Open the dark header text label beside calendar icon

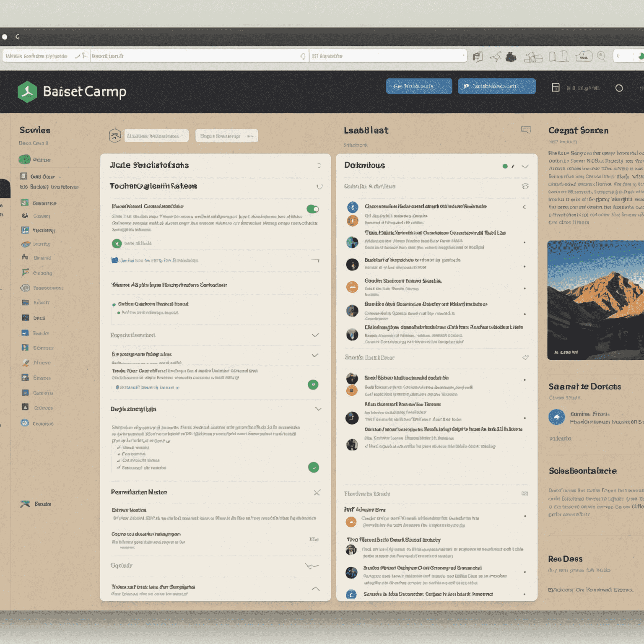coord(583,88)
